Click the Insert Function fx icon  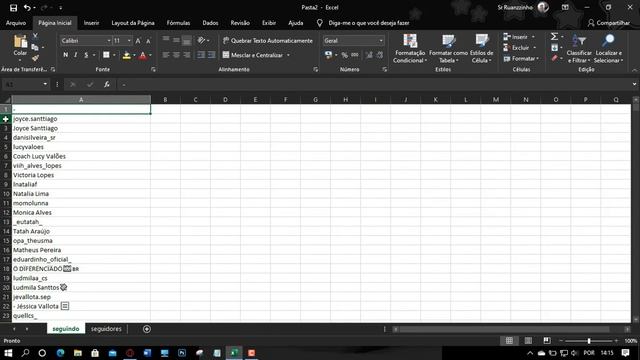(107, 84)
